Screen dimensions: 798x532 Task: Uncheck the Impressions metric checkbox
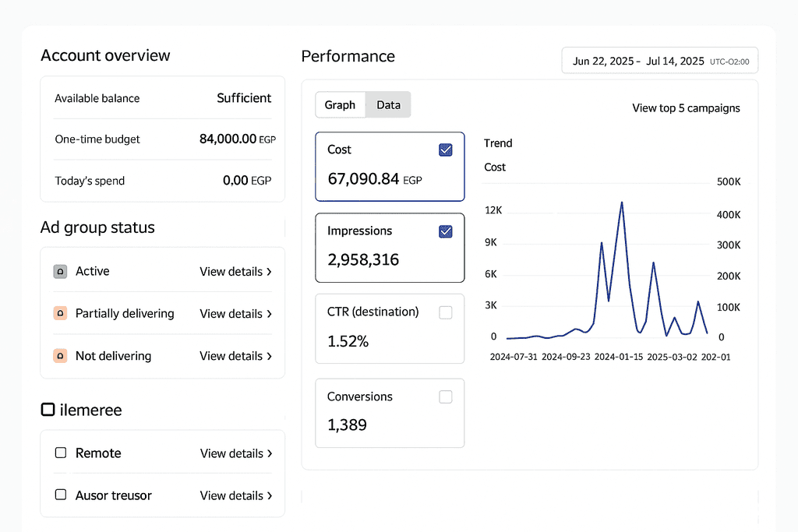point(446,231)
